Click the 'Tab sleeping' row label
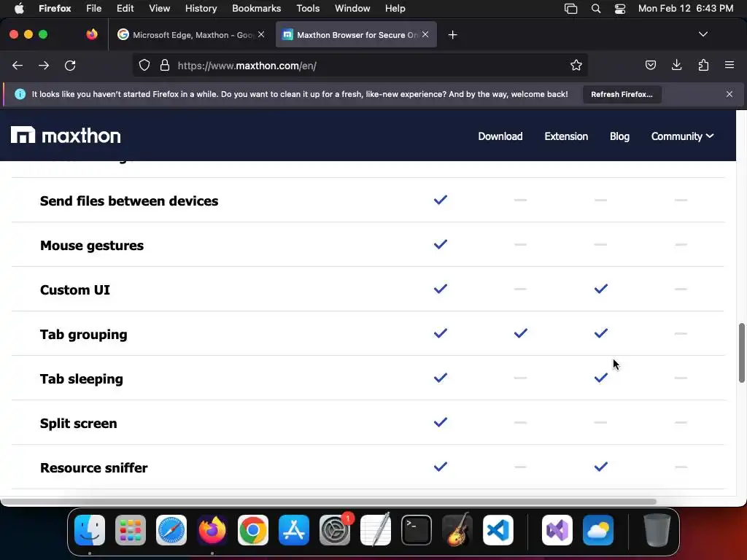 [x=82, y=379]
